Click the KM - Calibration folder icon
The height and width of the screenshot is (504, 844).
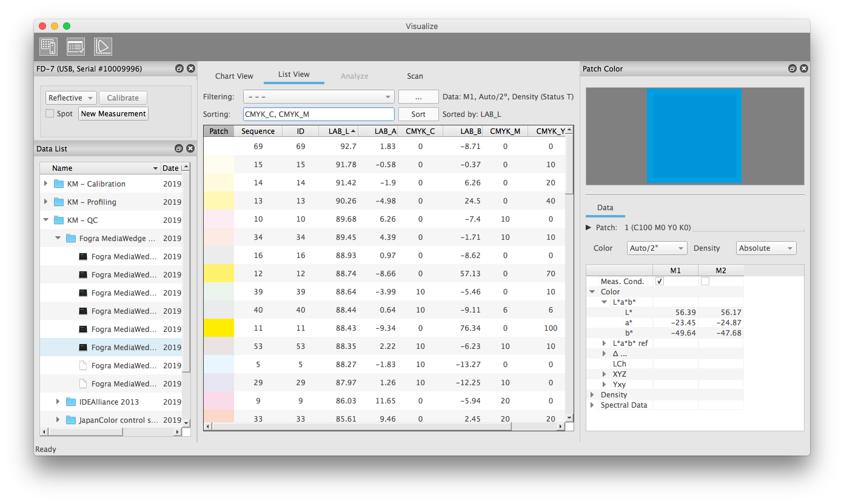point(59,184)
